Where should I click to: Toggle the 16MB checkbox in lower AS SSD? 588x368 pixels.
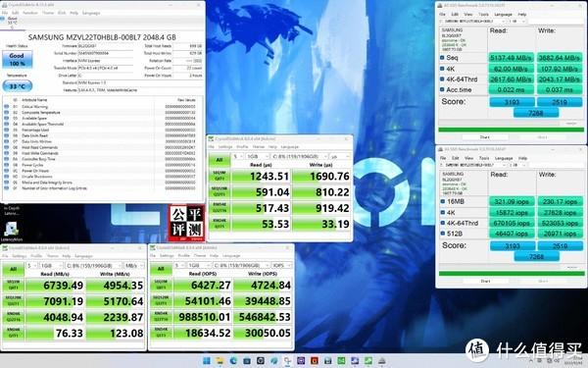[x=443, y=201]
